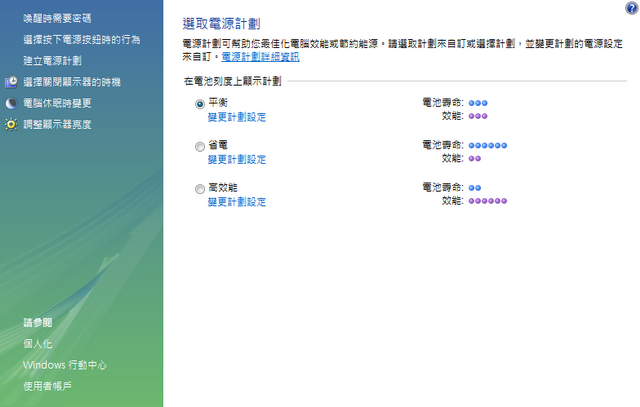Open 喚醒時需要密碼 in sidebar
The height and width of the screenshot is (407, 640).
tap(57, 18)
